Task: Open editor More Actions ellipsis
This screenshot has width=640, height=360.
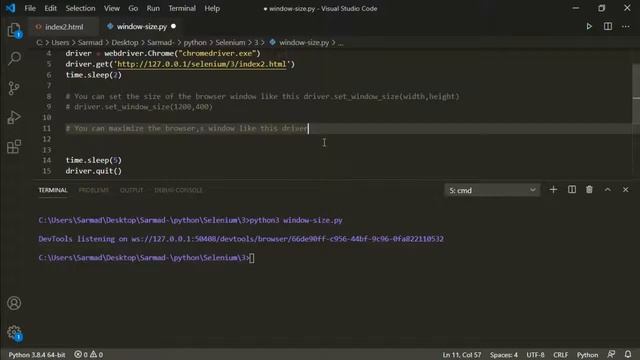Action: [626, 27]
